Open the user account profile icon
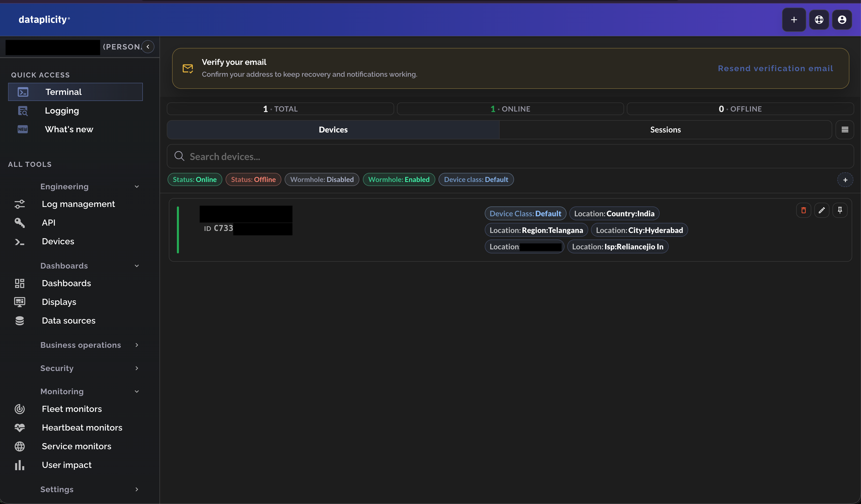The image size is (861, 504). (x=842, y=20)
